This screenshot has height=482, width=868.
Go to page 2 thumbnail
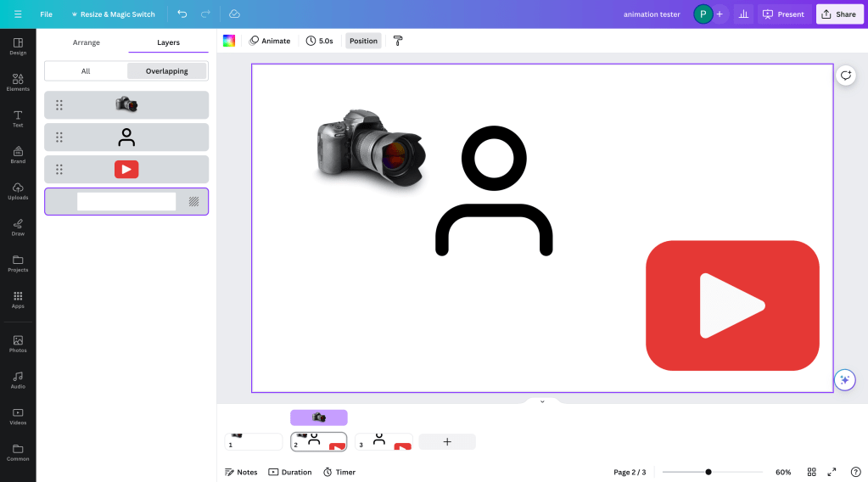tap(319, 441)
